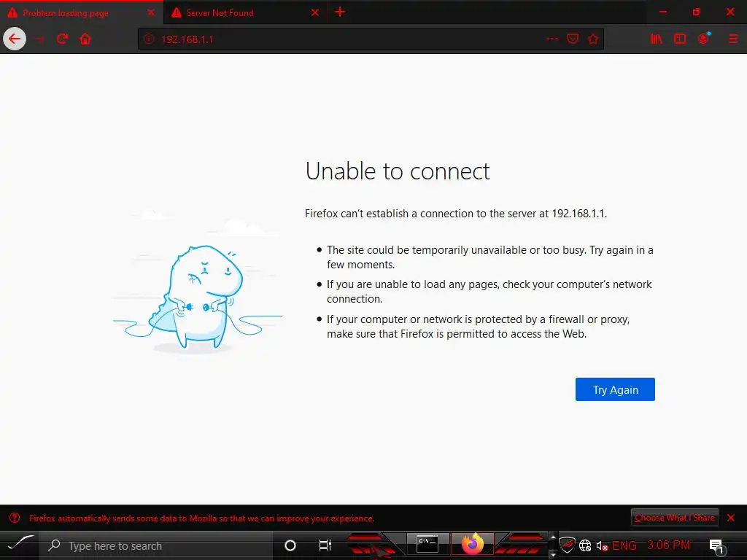This screenshot has width=747, height=560.
Task: Switch to Problem loading page tab
Action: click(x=82, y=13)
